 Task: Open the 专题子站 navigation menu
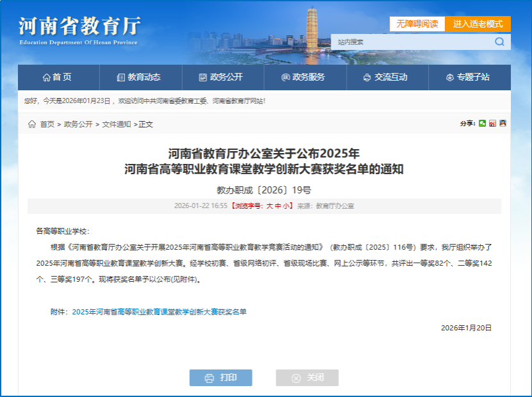point(468,77)
